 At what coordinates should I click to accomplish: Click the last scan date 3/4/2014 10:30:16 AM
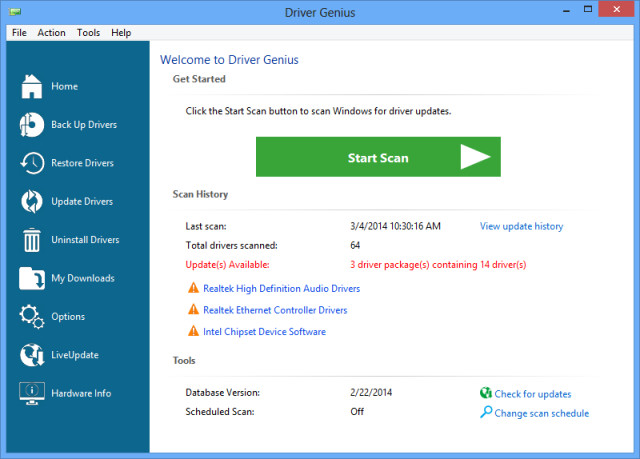396,226
